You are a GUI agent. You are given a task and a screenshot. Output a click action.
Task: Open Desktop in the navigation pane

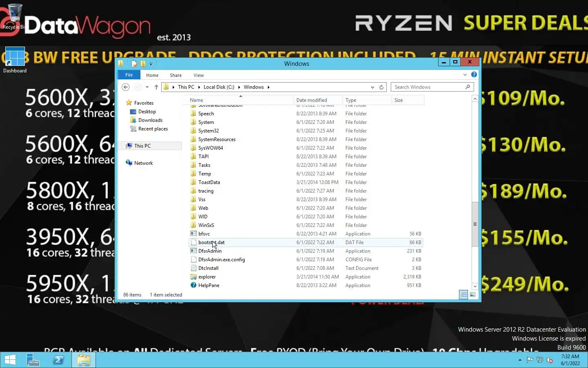(x=147, y=112)
